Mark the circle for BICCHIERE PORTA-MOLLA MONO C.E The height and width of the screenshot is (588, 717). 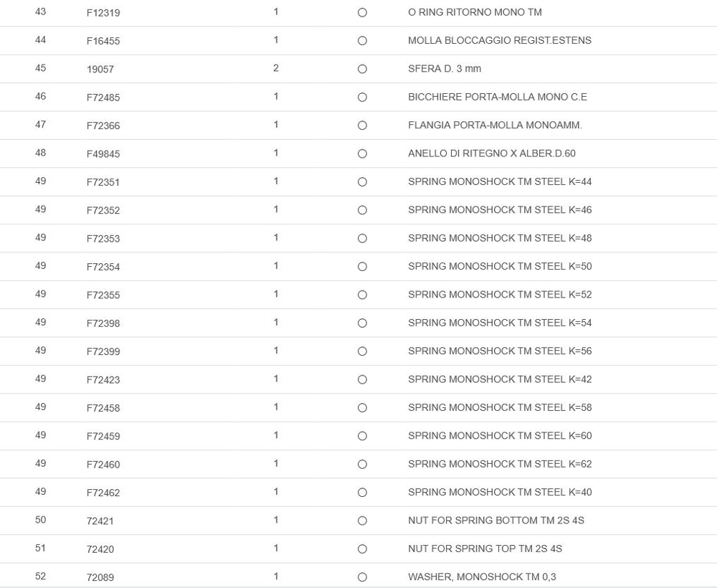point(362,98)
